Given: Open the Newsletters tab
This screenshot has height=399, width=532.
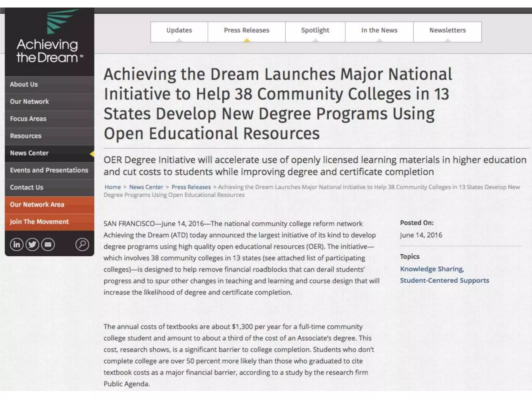Looking at the screenshot, I should (447, 31).
